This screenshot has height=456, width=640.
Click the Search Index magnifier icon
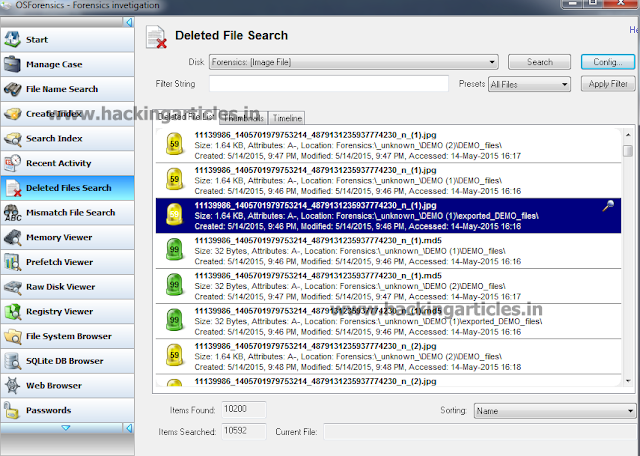click(12, 138)
